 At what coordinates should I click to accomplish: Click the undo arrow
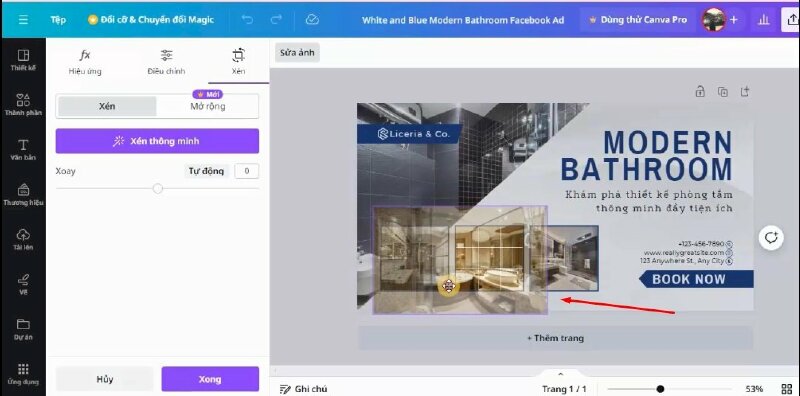point(247,20)
